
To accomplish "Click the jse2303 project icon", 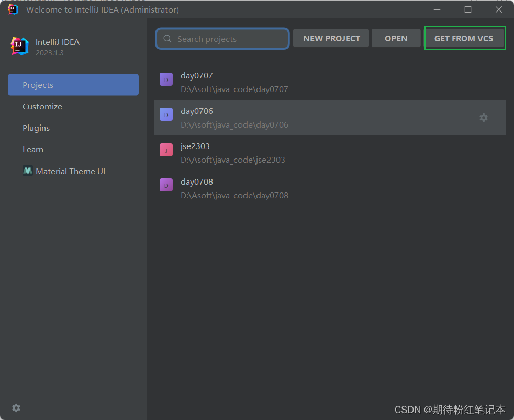I will click(x=166, y=150).
